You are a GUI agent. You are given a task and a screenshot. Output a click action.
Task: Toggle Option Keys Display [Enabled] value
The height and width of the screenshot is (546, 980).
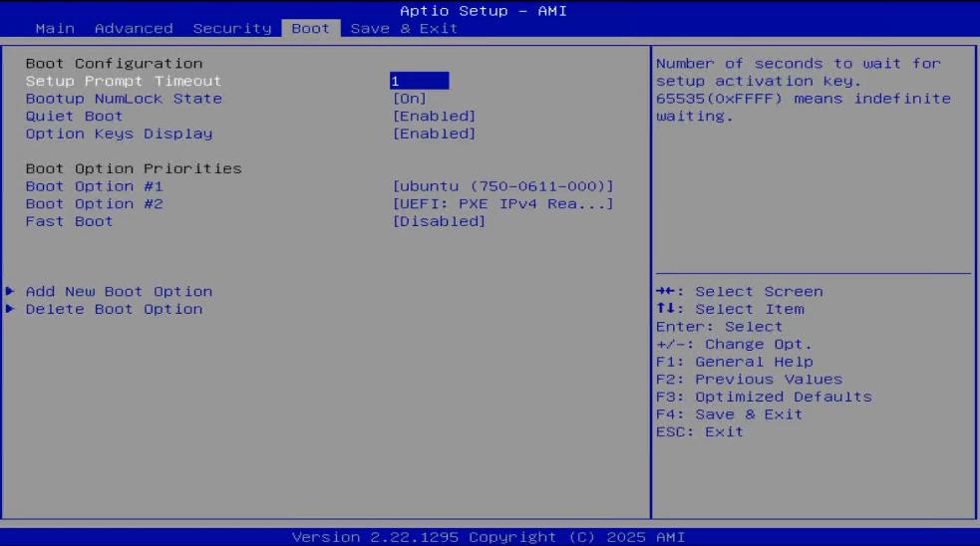pos(435,134)
